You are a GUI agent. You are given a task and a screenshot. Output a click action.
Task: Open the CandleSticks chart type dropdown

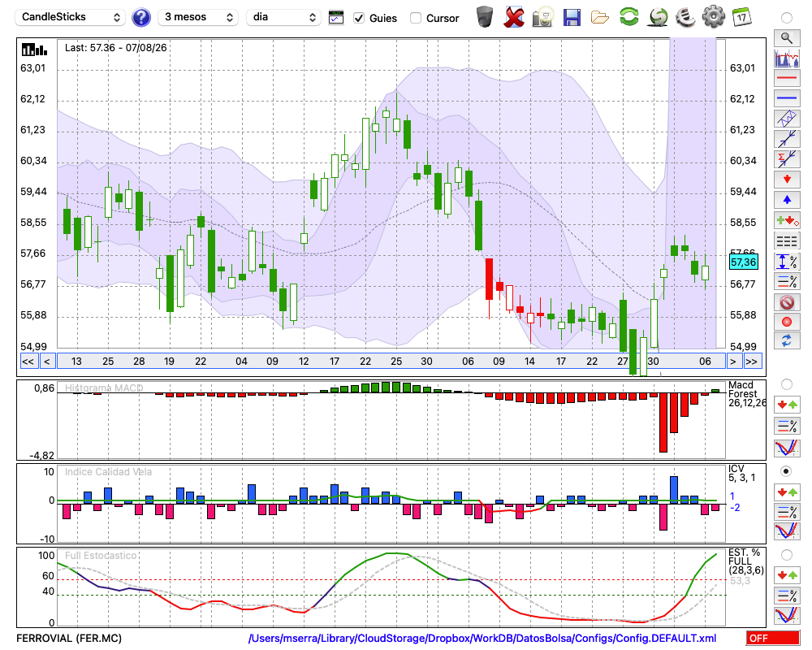coord(71,17)
